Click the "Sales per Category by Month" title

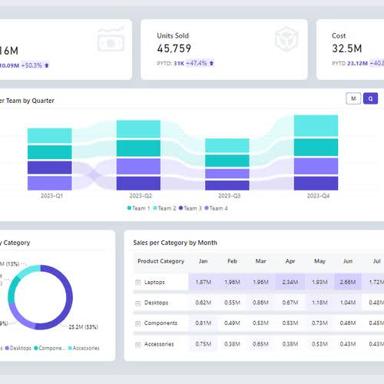[175, 243]
